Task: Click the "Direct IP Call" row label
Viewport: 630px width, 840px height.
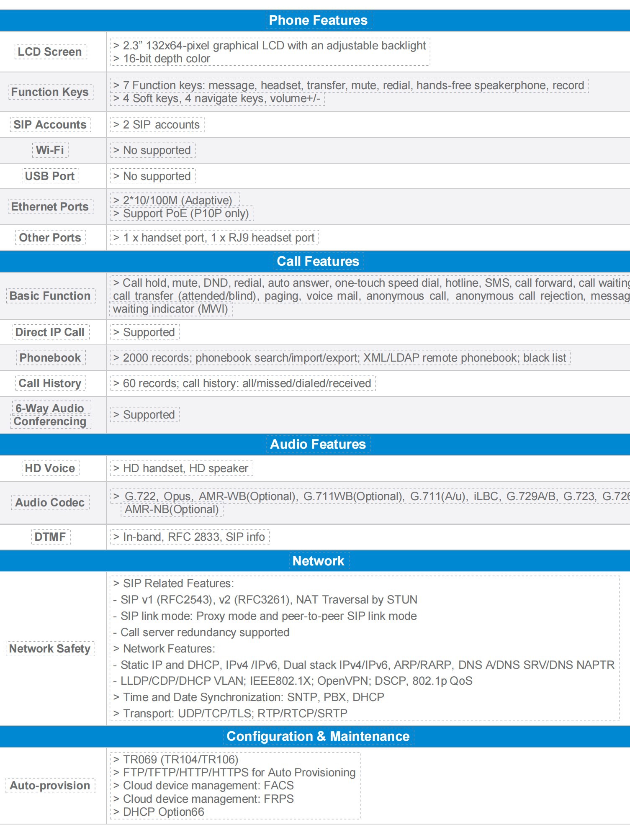Action: pos(50,332)
